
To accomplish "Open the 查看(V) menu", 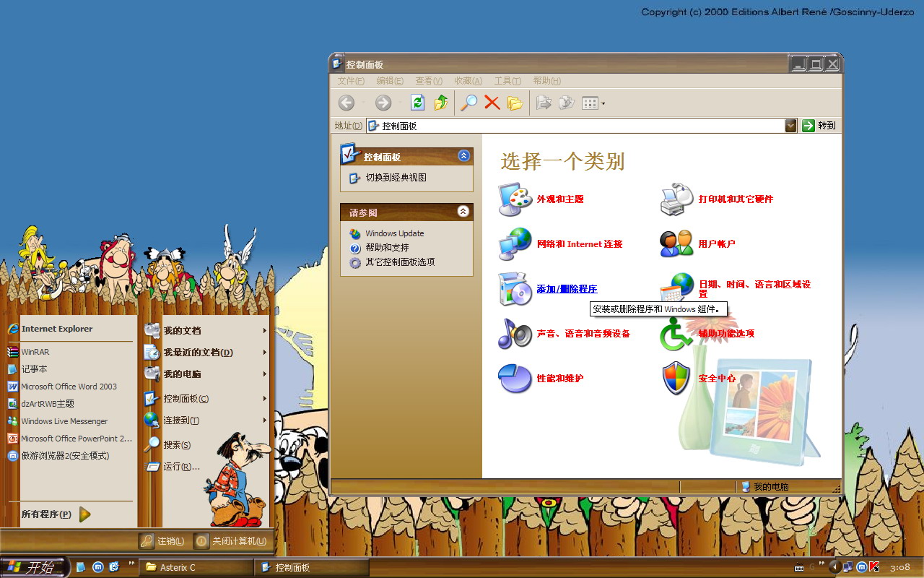I will tap(429, 81).
